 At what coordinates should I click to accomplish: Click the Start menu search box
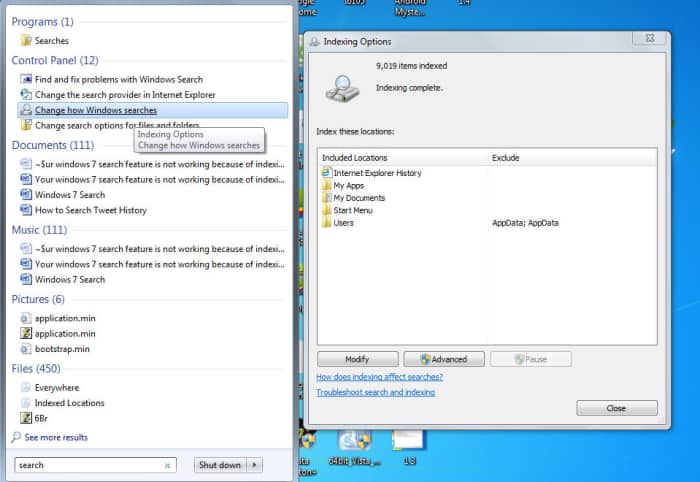pos(96,465)
